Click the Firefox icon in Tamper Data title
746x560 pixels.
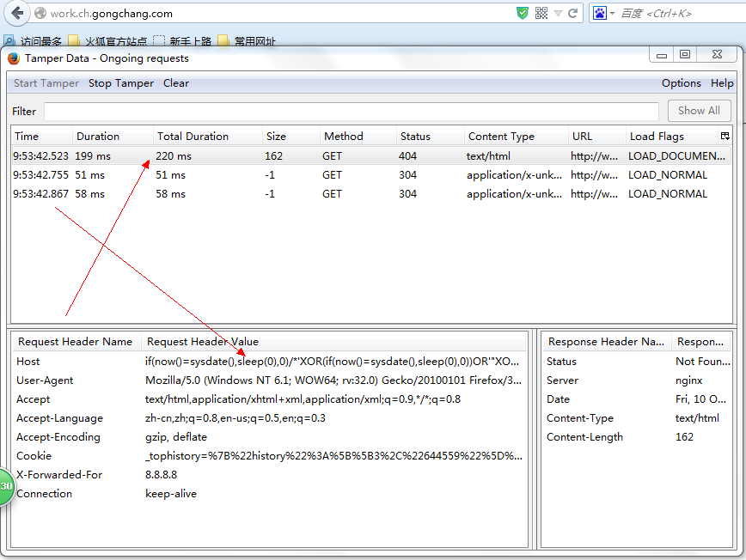pos(14,58)
